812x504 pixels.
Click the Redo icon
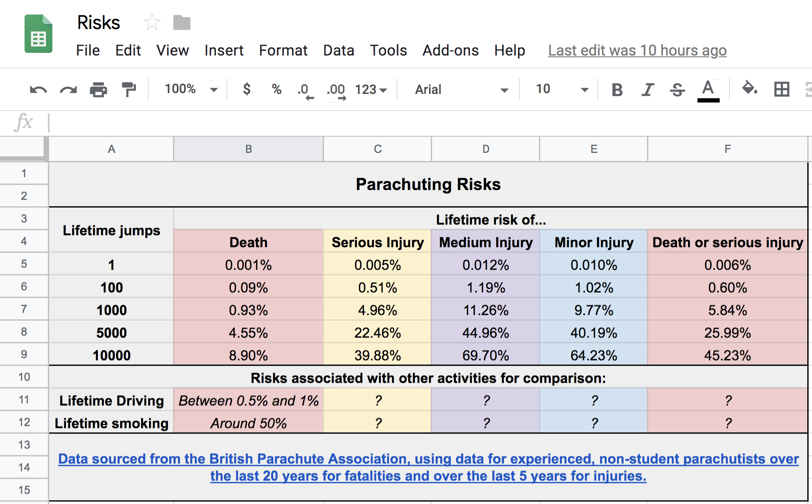point(68,89)
